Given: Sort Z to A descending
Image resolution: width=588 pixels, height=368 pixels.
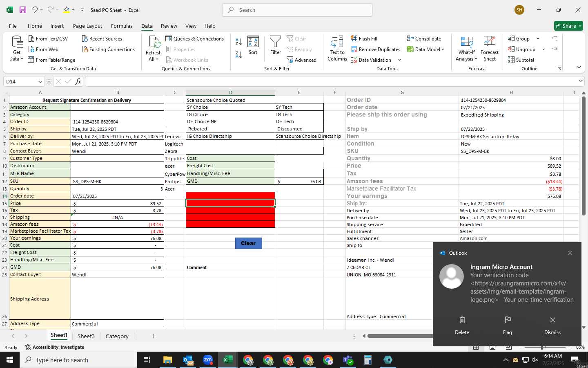Looking at the screenshot, I should pos(239,54).
